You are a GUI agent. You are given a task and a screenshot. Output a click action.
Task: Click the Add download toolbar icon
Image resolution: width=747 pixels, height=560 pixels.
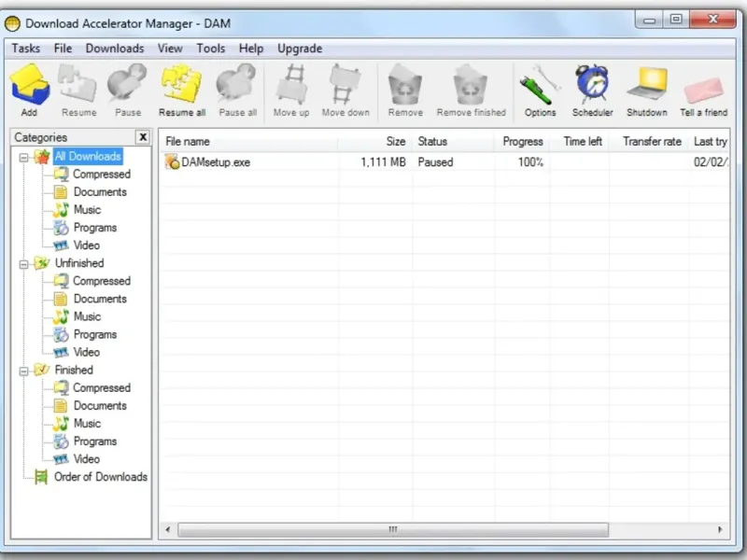pos(30,85)
